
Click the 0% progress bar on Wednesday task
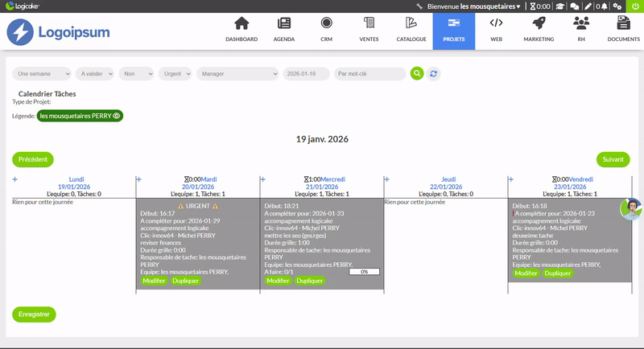pyautogui.click(x=364, y=272)
